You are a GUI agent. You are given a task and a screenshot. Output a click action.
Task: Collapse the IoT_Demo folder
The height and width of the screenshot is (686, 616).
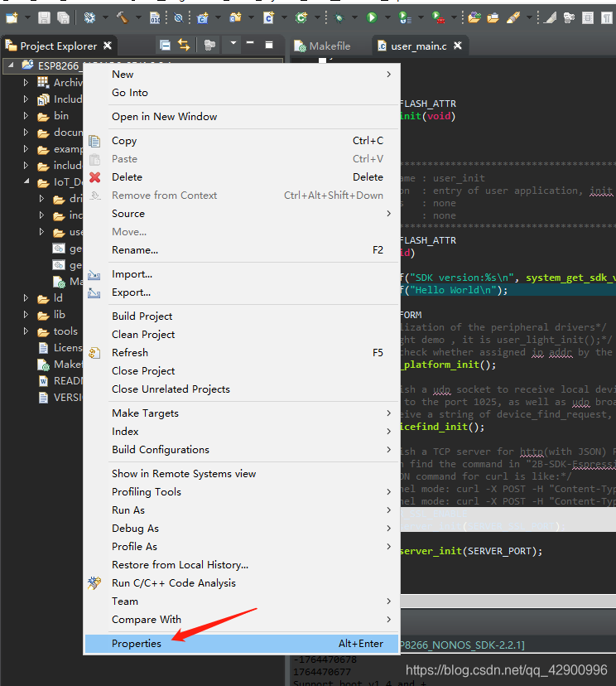(26, 181)
